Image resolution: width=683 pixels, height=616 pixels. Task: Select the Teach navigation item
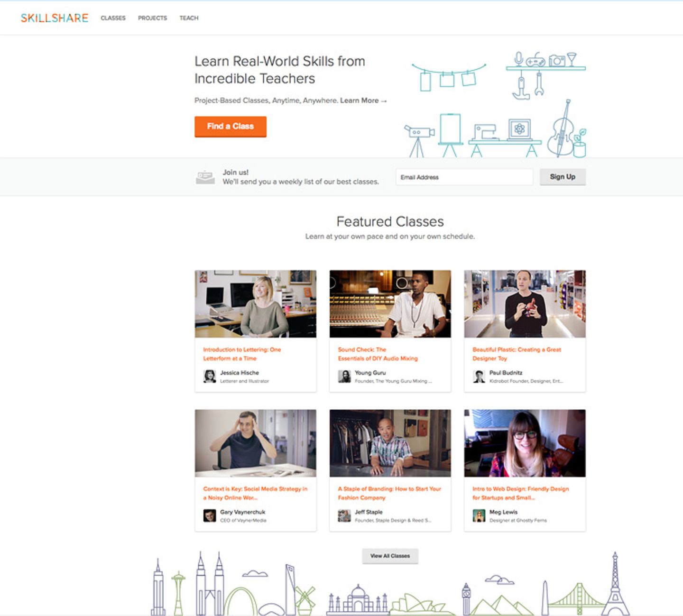tap(188, 18)
